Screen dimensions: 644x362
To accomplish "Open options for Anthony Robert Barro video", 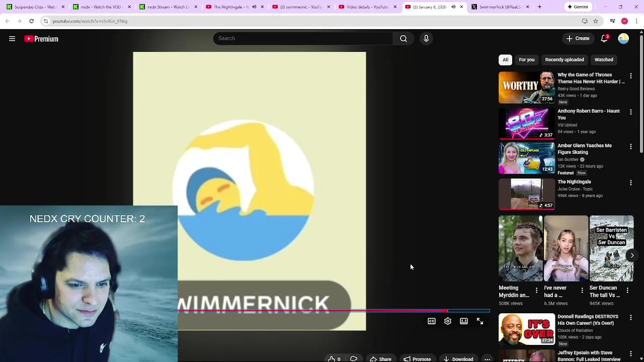I will [631, 112].
